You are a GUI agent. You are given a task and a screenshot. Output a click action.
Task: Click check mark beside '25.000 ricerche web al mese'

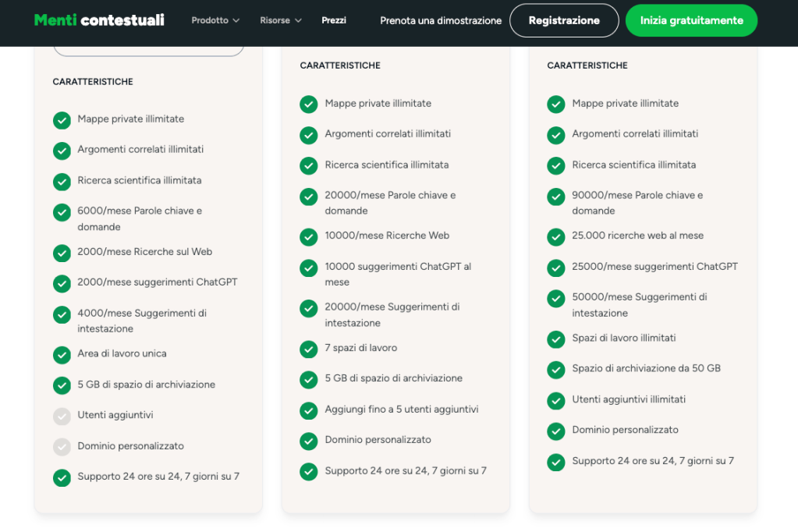tap(556, 236)
